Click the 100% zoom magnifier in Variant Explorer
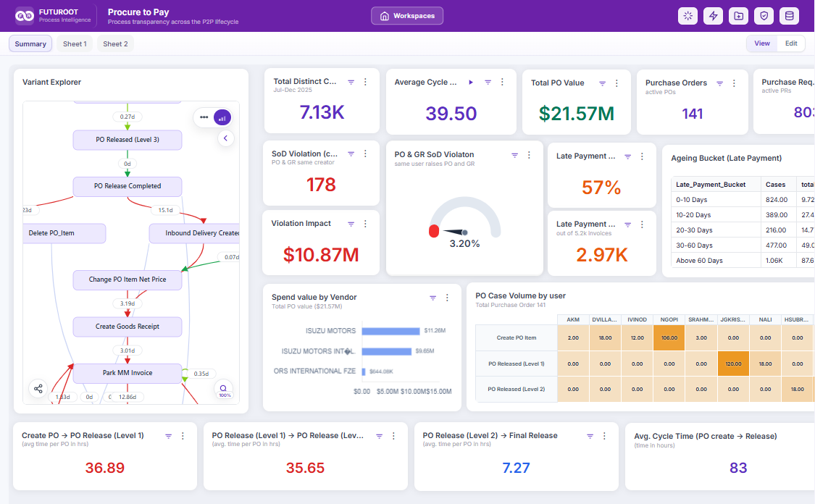 (224, 390)
